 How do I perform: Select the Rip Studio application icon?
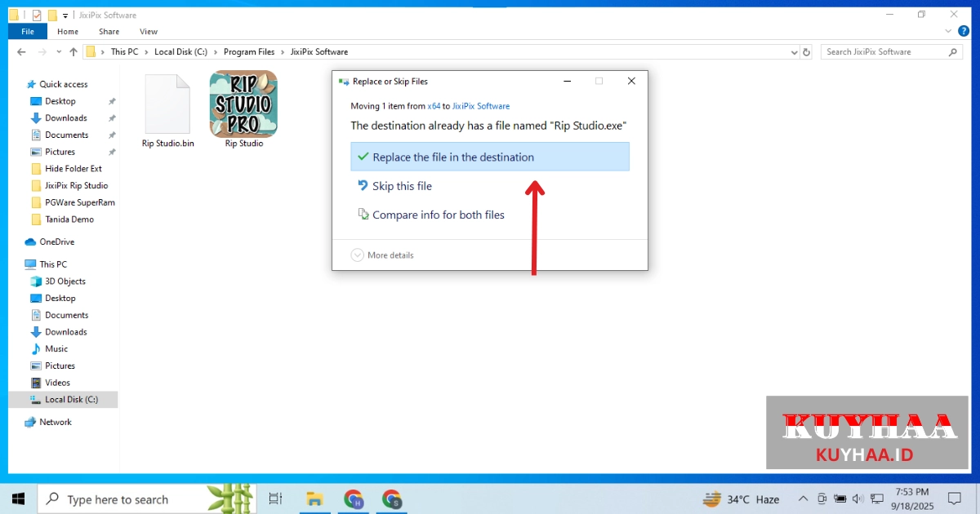coord(243,109)
